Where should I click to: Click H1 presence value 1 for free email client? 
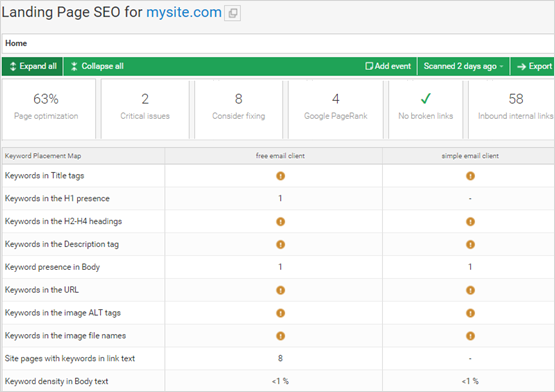point(280,198)
